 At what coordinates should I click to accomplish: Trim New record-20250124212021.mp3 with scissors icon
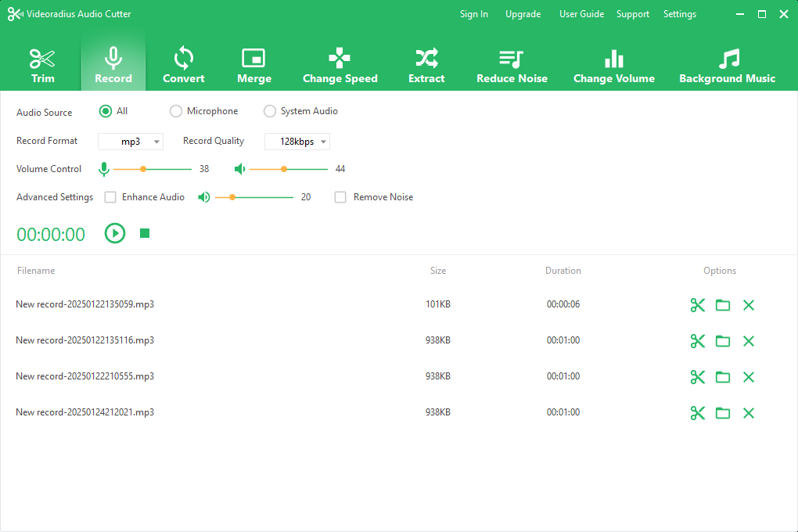click(x=698, y=413)
